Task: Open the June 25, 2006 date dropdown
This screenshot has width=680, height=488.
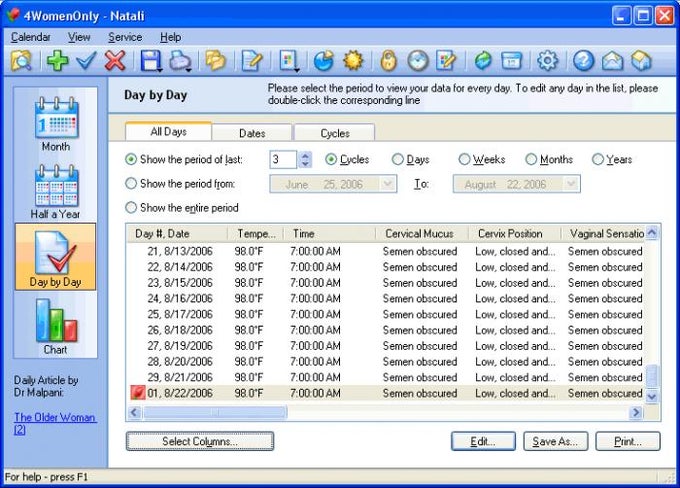Action: click(x=388, y=184)
